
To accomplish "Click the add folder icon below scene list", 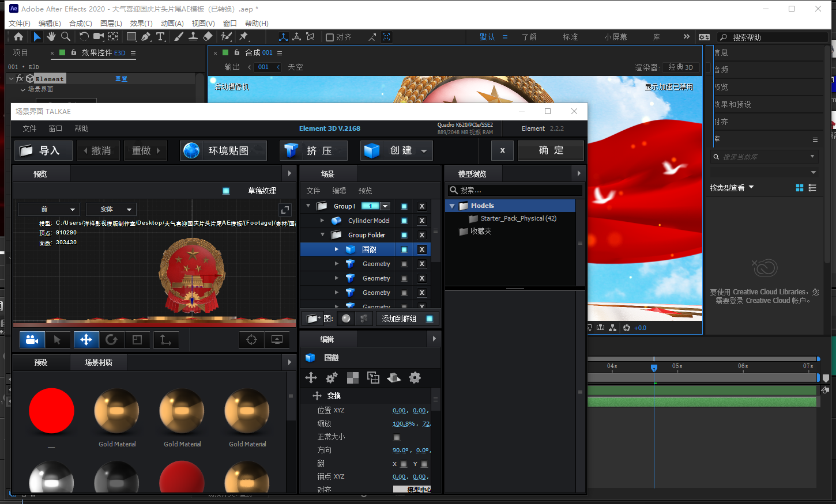I will click(313, 319).
